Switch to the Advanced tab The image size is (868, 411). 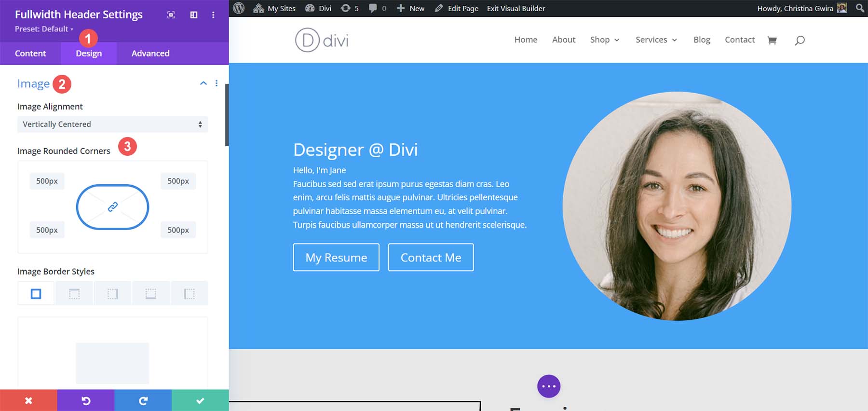pos(150,54)
